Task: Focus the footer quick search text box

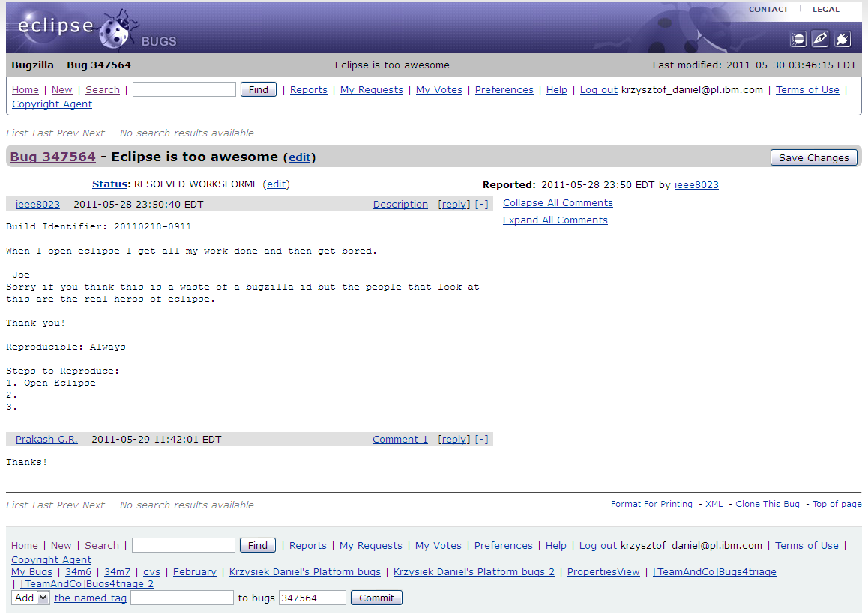Action: 184,545
